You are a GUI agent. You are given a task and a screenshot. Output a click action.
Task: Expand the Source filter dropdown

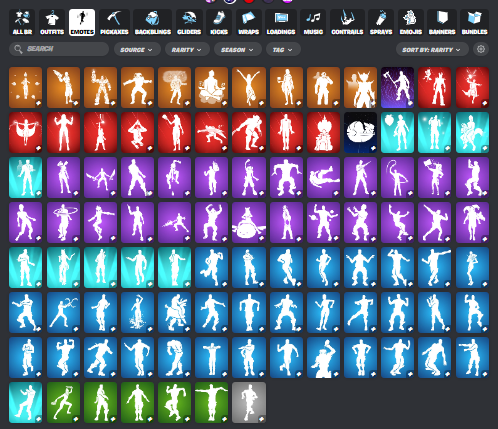[137, 49]
